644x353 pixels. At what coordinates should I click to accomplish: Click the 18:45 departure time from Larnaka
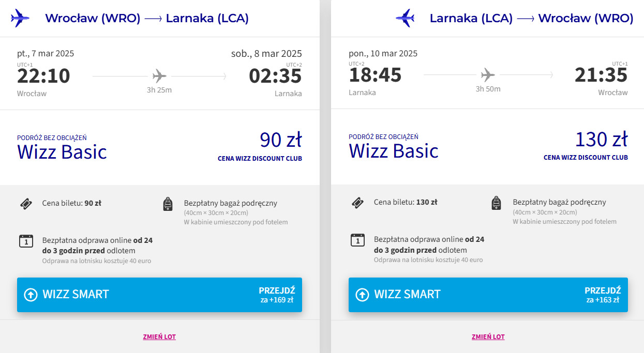[x=375, y=75]
